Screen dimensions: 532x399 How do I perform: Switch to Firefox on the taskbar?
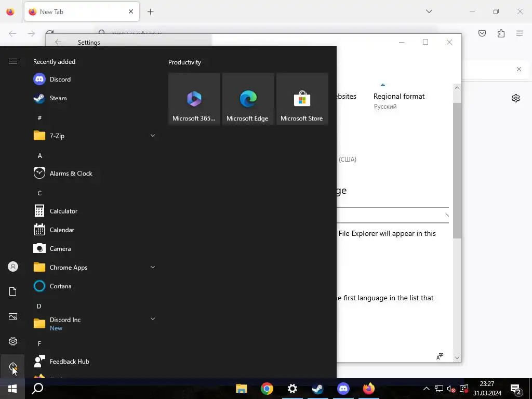click(369, 389)
